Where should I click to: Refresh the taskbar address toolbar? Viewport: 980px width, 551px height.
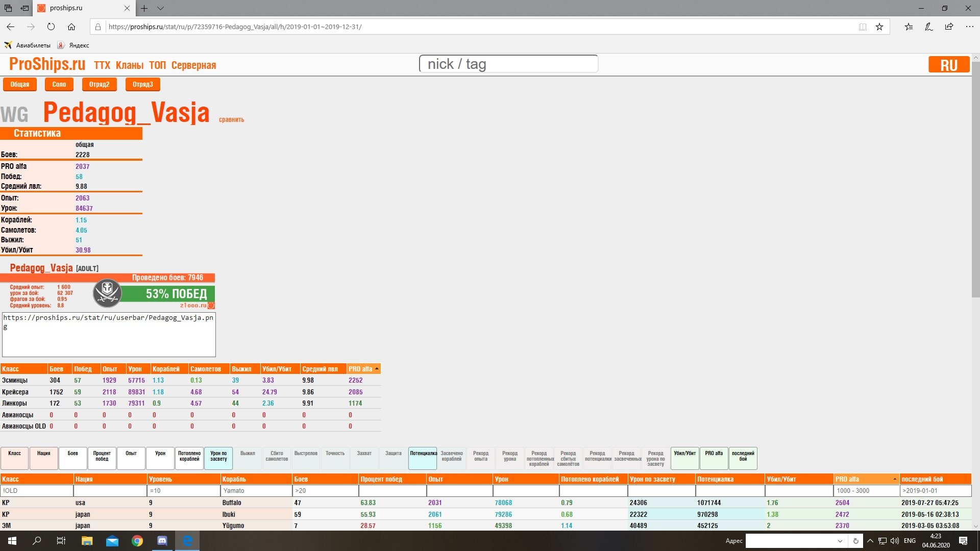pyautogui.click(x=856, y=541)
